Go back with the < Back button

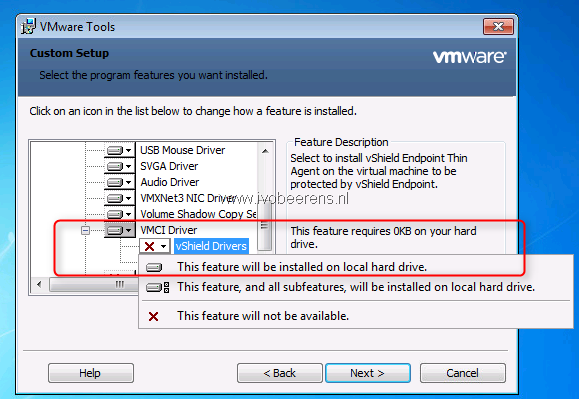click(x=280, y=373)
